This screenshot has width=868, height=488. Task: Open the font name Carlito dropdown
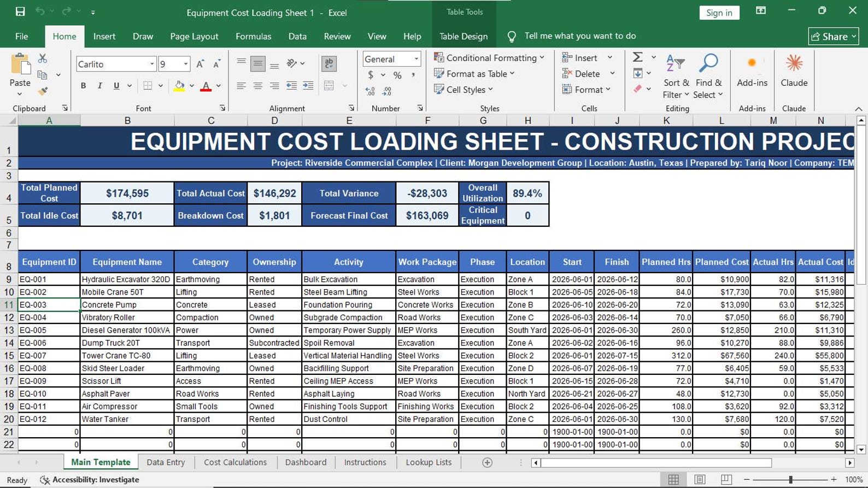click(152, 64)
